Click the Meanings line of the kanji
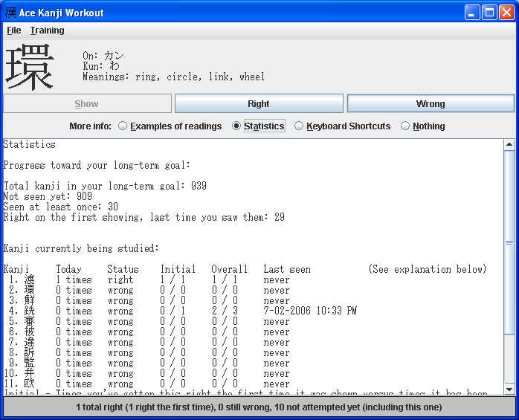This screenshot has width=519, height=420. pyautogui.click(x=173, y=77)
